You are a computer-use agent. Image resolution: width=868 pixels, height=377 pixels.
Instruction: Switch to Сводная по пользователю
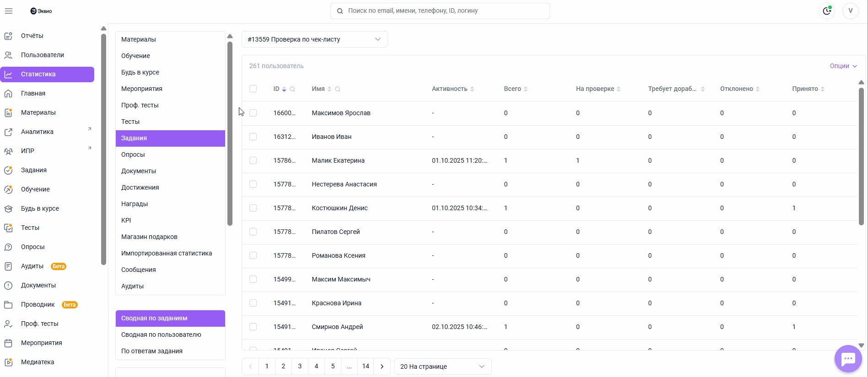point(161,335)
